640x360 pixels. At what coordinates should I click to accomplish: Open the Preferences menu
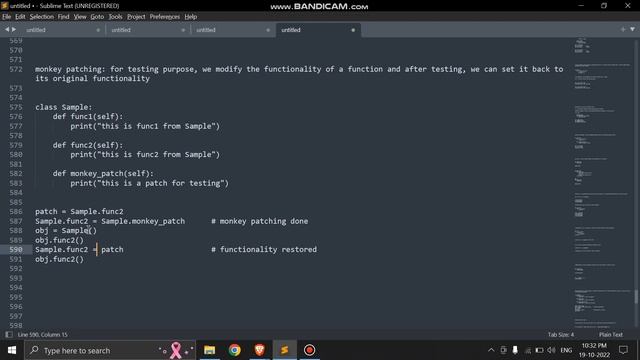coord(164,17)
